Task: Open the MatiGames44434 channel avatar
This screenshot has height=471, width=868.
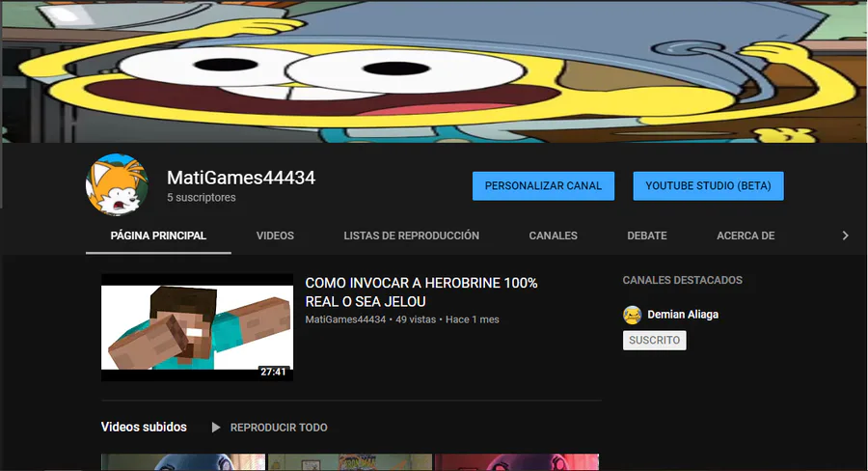Action: 117,185
